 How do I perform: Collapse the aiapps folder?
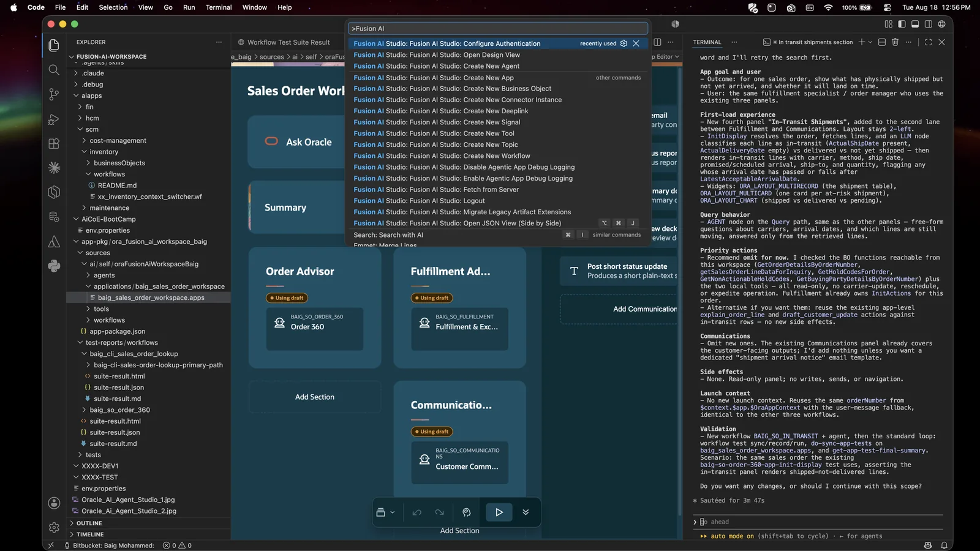(x=91, y=96)
